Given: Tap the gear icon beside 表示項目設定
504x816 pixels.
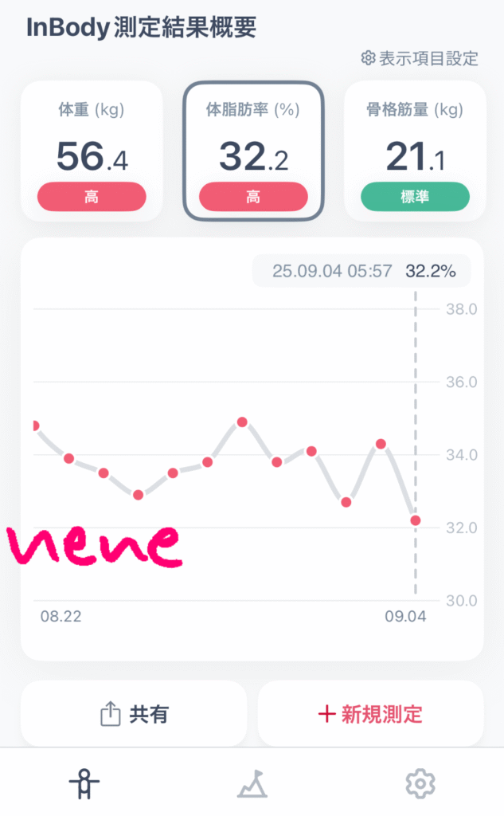Looking at the screenshot, I should [368, 58].
